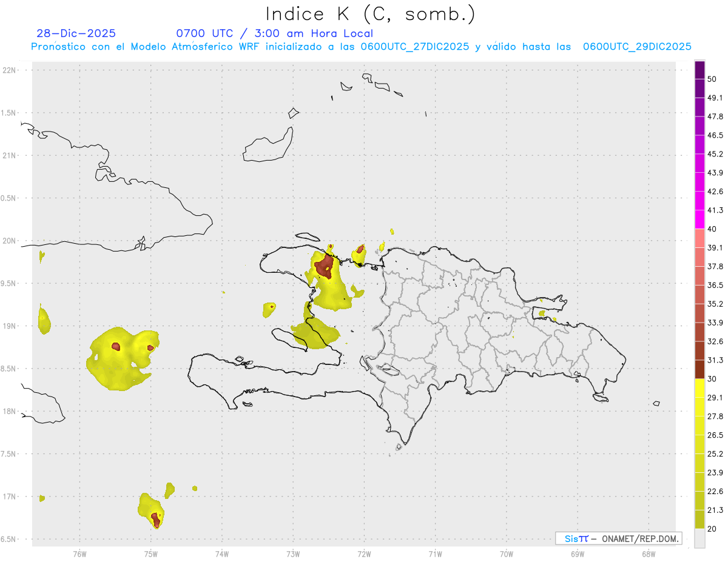Click the '73W' longitude label
728x562 pixels.
293,554
